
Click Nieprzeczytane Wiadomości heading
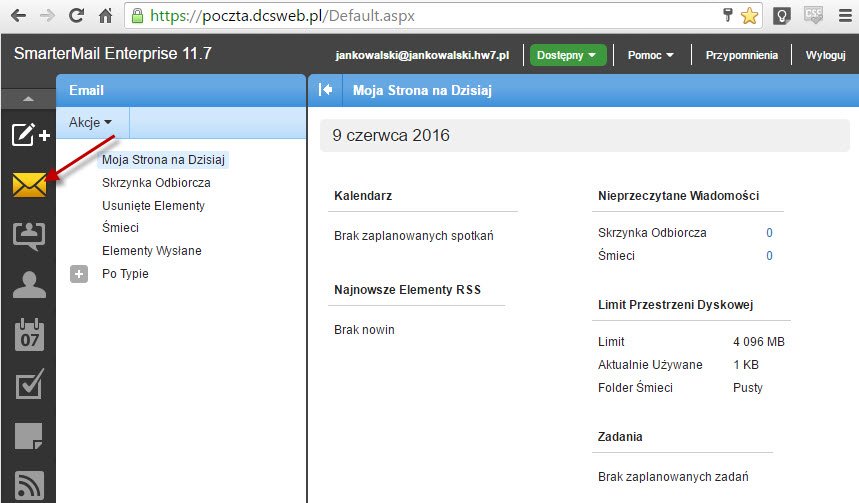pyautogui.click(x=678, y=196)
